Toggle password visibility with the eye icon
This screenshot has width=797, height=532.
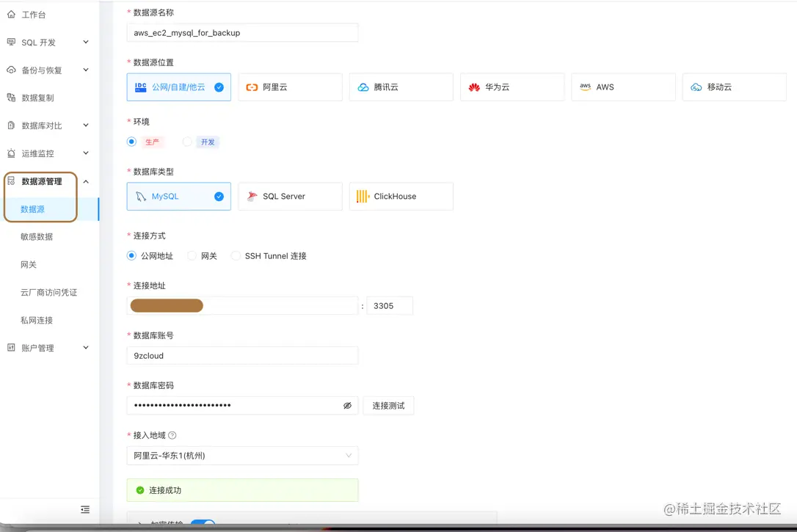pos(347,405)
